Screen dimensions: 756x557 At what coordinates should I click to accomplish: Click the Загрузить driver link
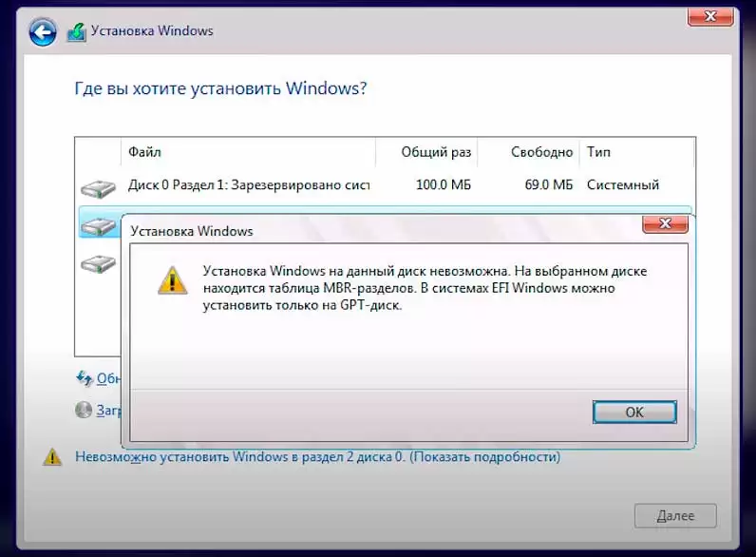(x=108, y=410)
